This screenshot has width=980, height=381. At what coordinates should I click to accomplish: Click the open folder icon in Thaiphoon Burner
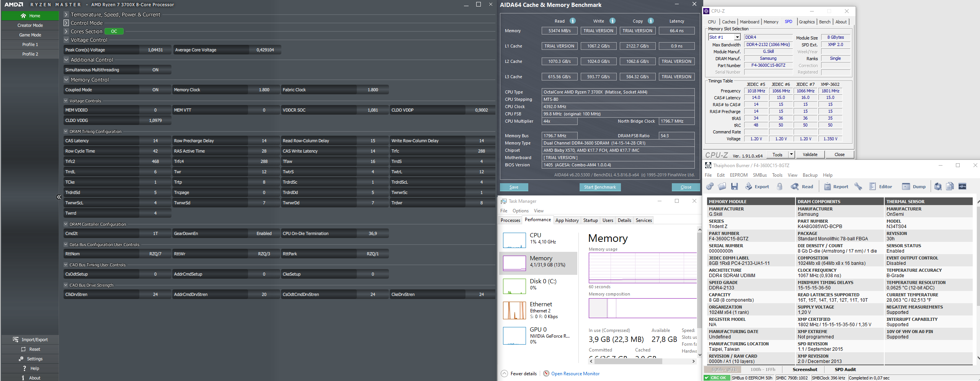pyautogui.click(x=722, y=186)
